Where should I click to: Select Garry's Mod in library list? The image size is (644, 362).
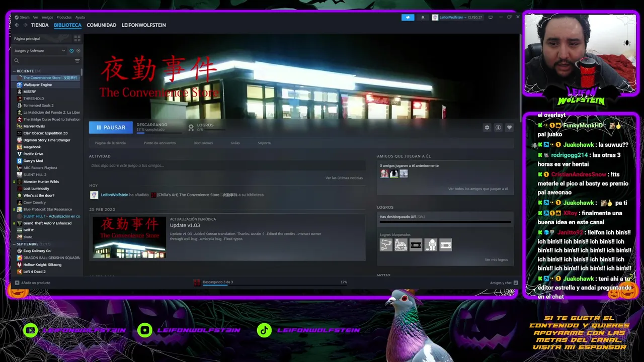(x=33, y=161)
